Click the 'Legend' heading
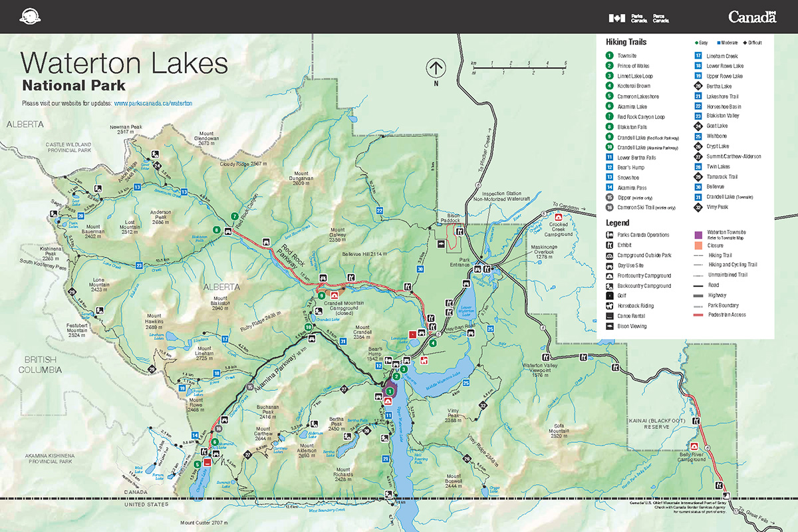This screenshot has width=798, height=532. (617, 223)
